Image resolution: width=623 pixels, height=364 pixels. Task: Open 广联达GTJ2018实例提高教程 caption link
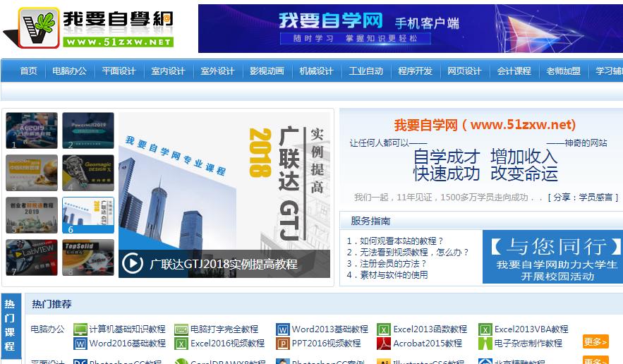click(224, 264)
